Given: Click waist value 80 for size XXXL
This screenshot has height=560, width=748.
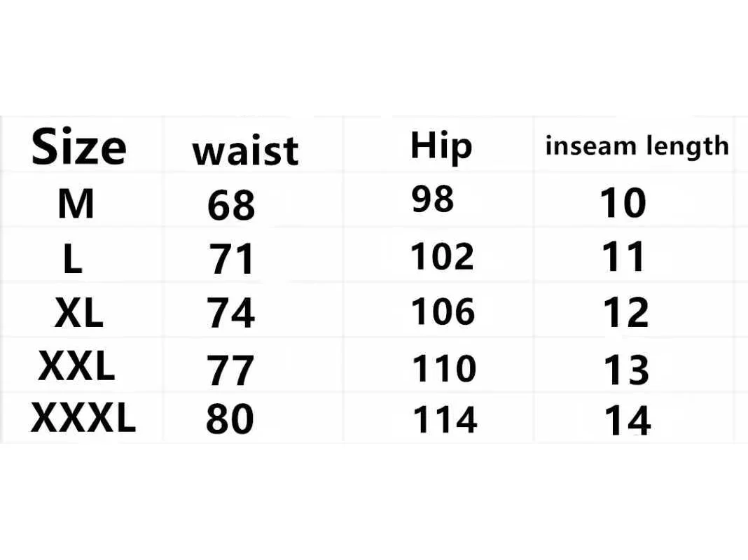Looking at the screenshot, I should pos(230,419).
